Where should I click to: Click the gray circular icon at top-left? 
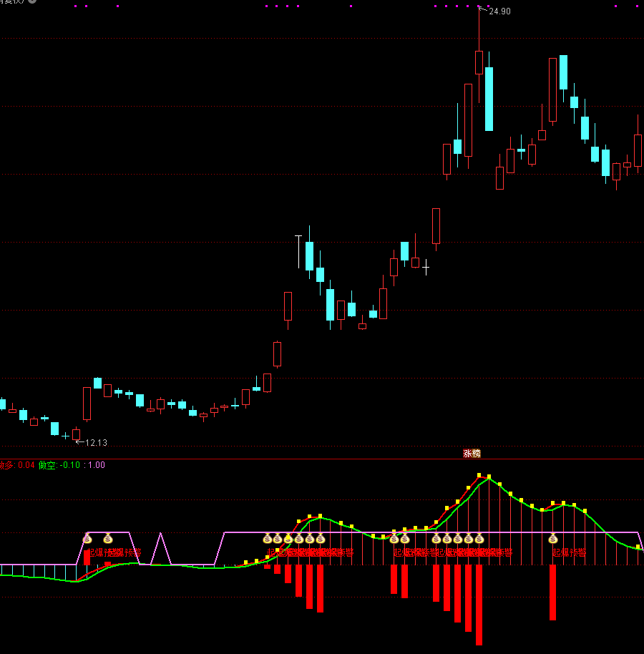[x=32, y=1]
